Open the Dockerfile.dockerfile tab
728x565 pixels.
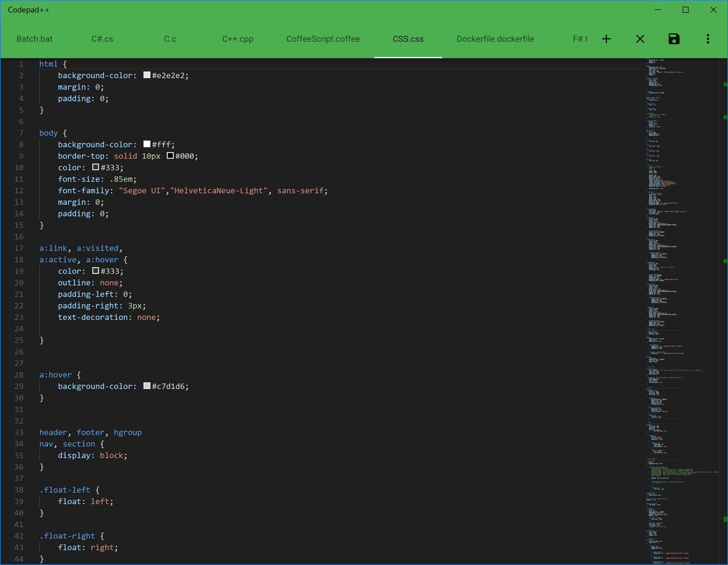(x=495, y=39)
